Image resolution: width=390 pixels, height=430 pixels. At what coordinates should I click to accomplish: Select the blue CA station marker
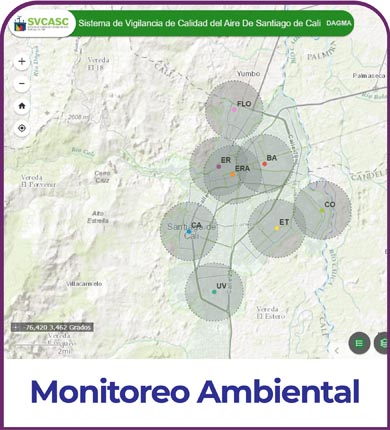tap(189, 231)
